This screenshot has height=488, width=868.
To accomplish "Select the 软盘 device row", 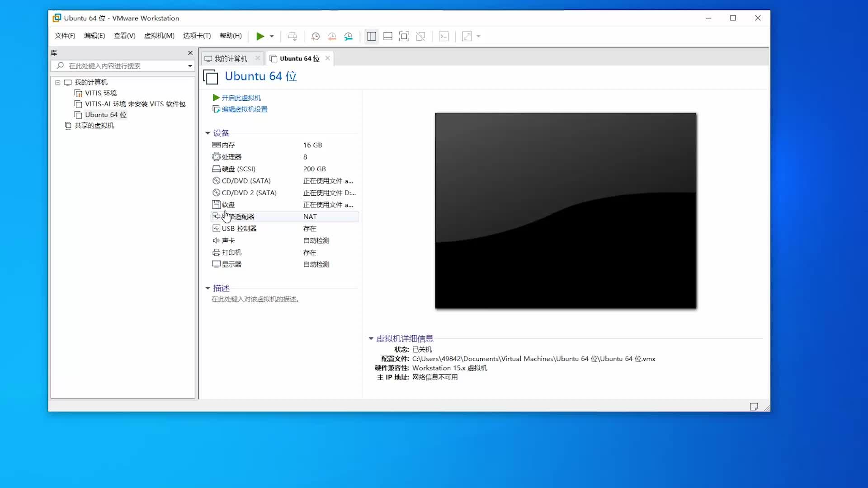I will pos(285,205).
